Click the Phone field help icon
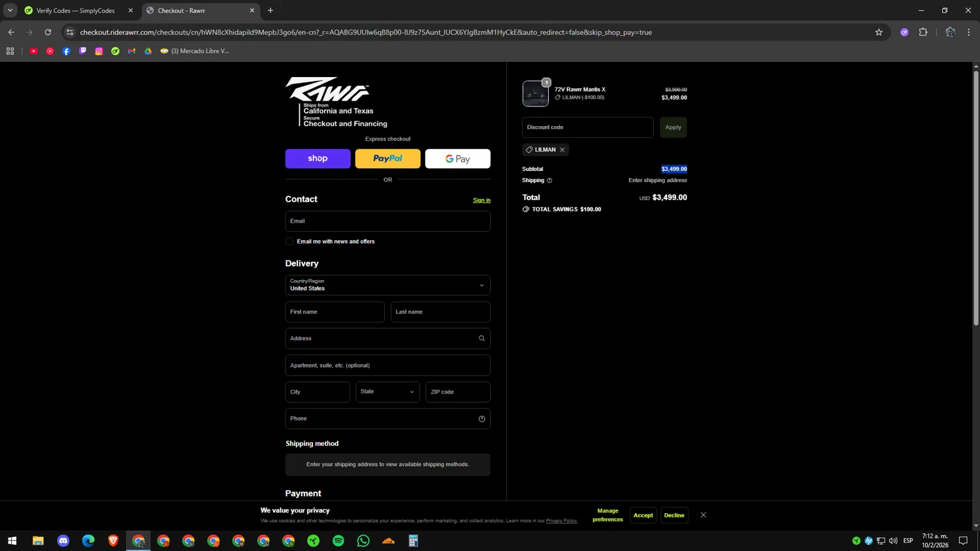The image size is (980, 551). [x=482, y=418]
